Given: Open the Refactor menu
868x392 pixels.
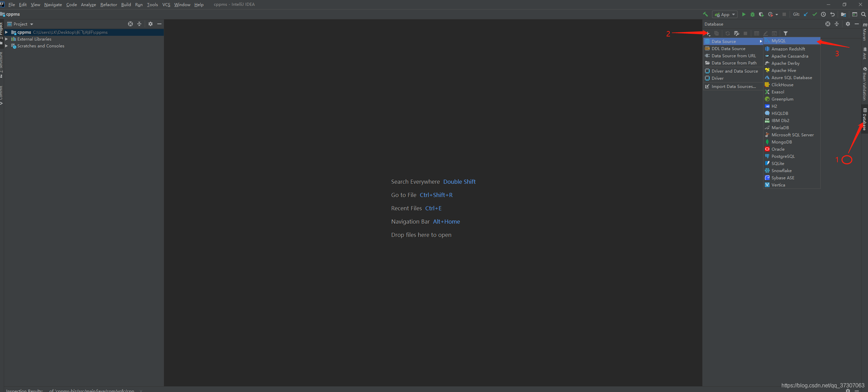Looking at the screenshot, I should click(108, 4).
